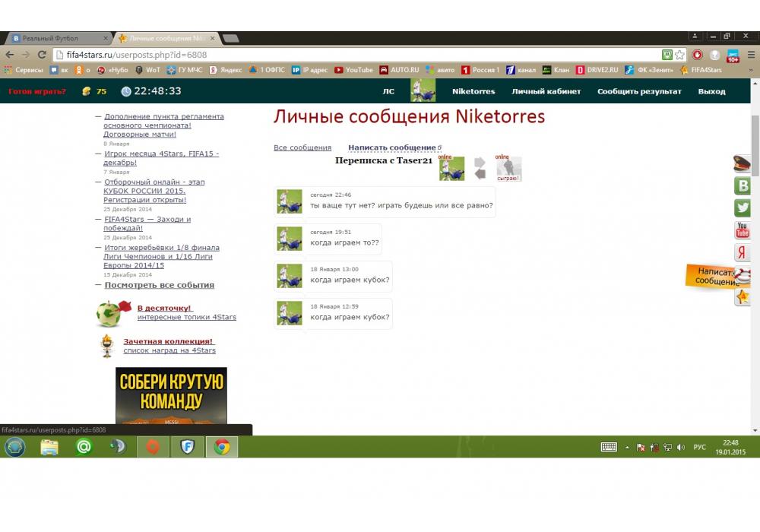Click Taser21's grey avatar

click(508, 169)
